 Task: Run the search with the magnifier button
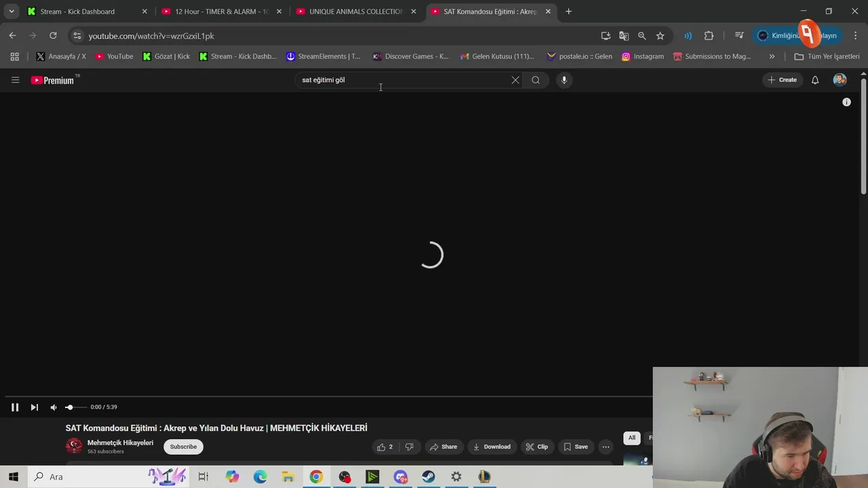(536, 80)
